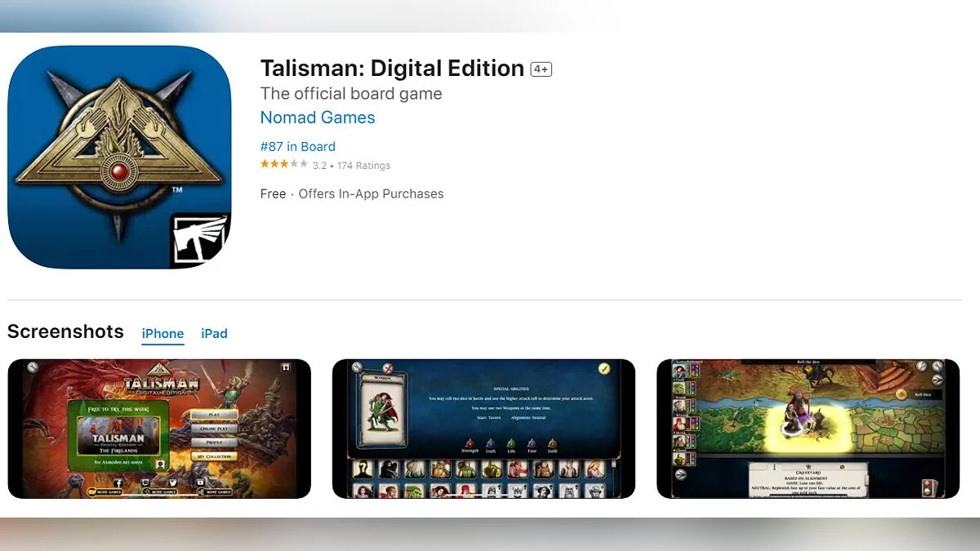The height and width of the screenshot is (551, 980).
Task: Click the star rating display
Action: (283, 165)
